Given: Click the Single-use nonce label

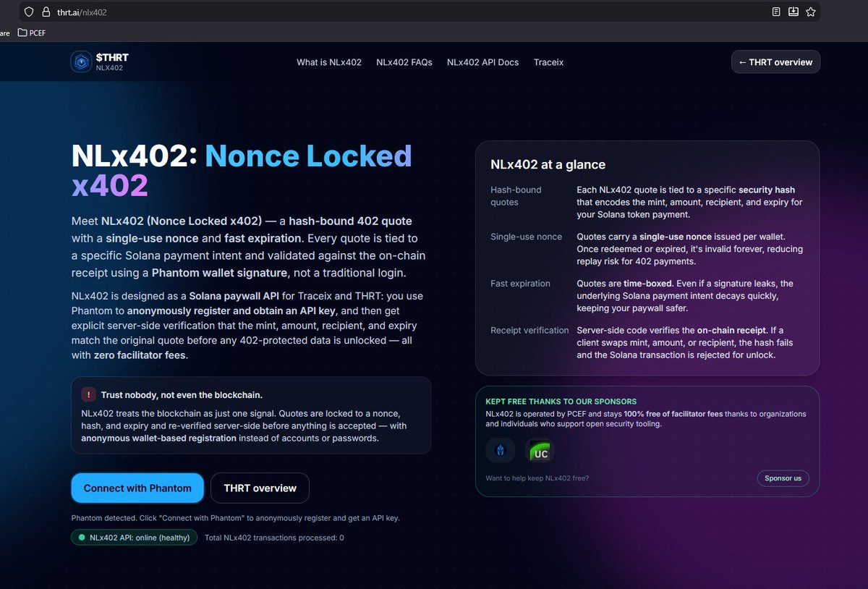Looking at the screenshot, I should click(x=526, y=237).
